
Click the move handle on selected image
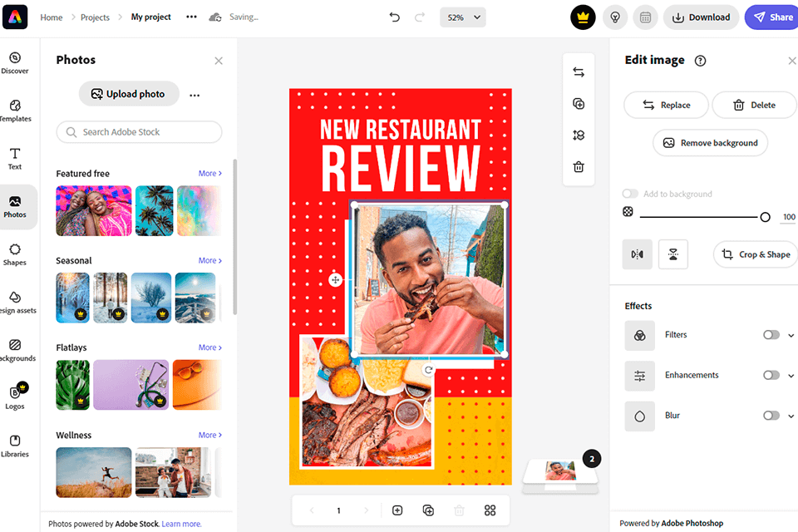coord(335,279)
